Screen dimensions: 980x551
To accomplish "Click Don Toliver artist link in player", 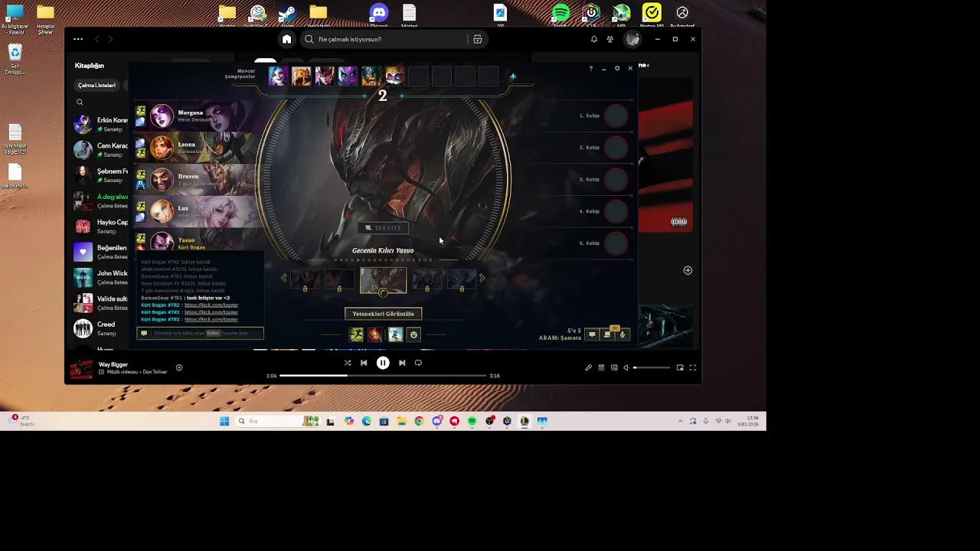I will (x=153, y=372).
